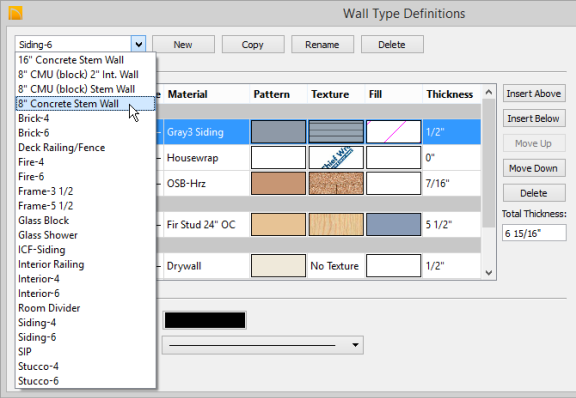Screen dimensions: 576x398
Task: Click the New wall type button
Action: coord(183,44)
